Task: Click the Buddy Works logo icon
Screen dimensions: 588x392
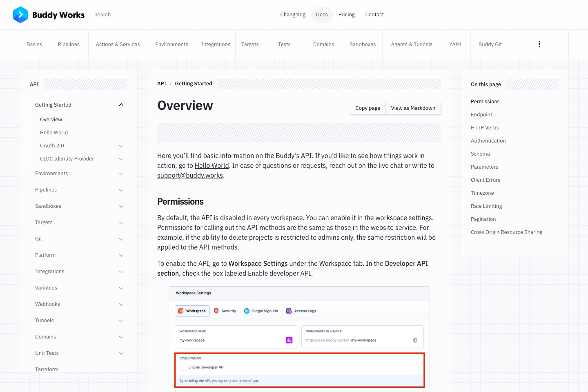Action: point(20,15)
